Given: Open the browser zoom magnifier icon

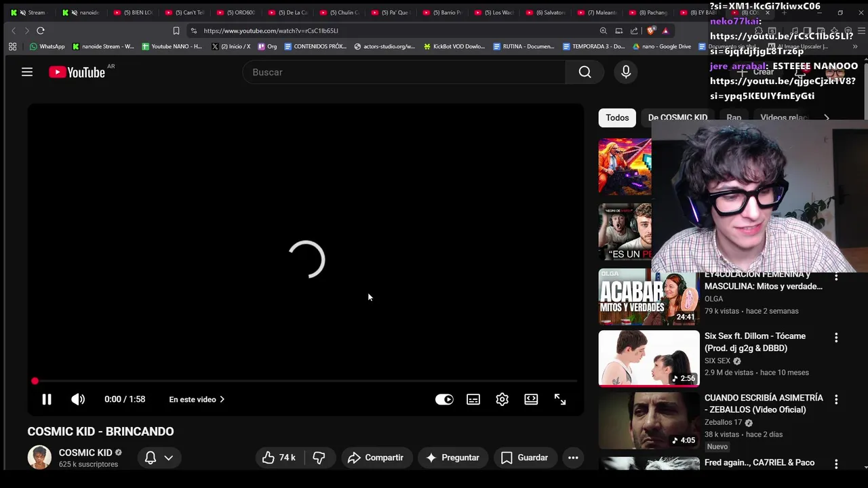Looking at the screenshot, I should tap(604, 30).
